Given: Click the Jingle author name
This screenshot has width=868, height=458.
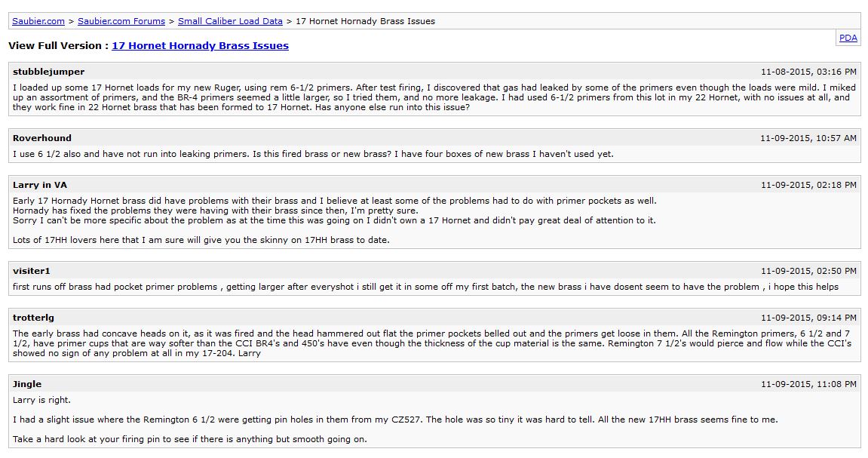Looking at the screenshot, I should [x=27, y=384].
